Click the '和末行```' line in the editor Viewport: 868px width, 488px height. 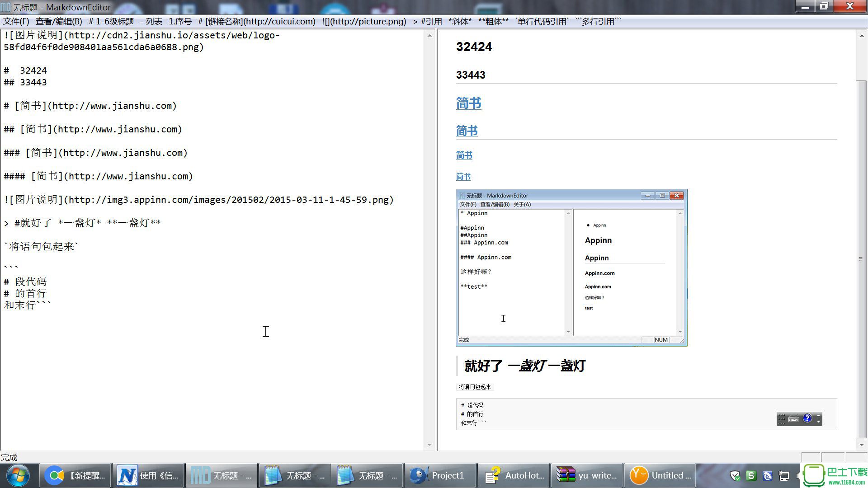tap(28, 305)
